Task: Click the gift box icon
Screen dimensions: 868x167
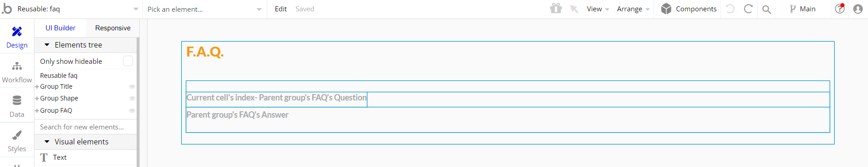Action: pyautogui.click(x=556, y=9)
